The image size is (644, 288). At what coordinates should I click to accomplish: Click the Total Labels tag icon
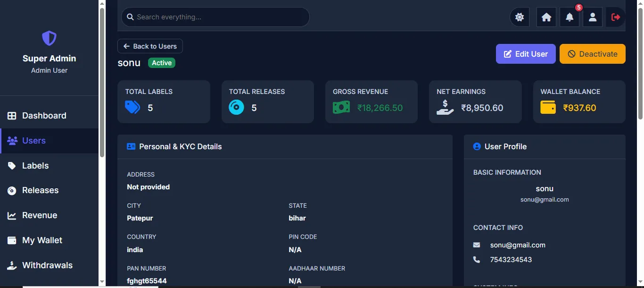point(132,107)
